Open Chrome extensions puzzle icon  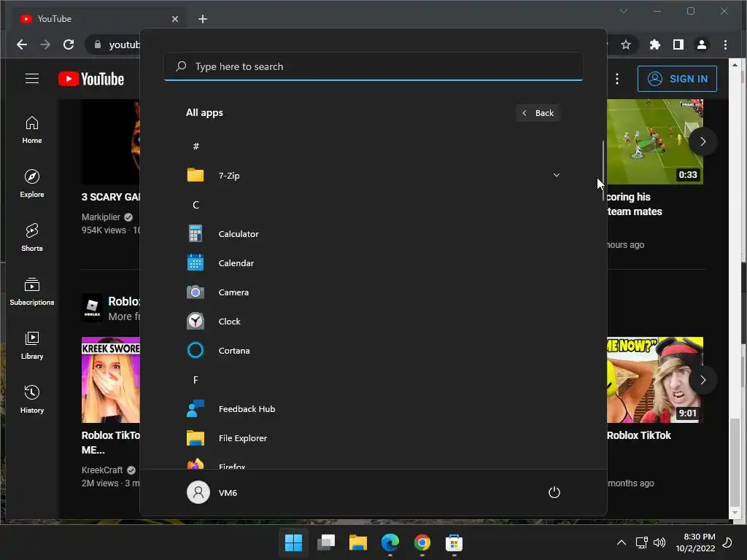coord(655,44)
